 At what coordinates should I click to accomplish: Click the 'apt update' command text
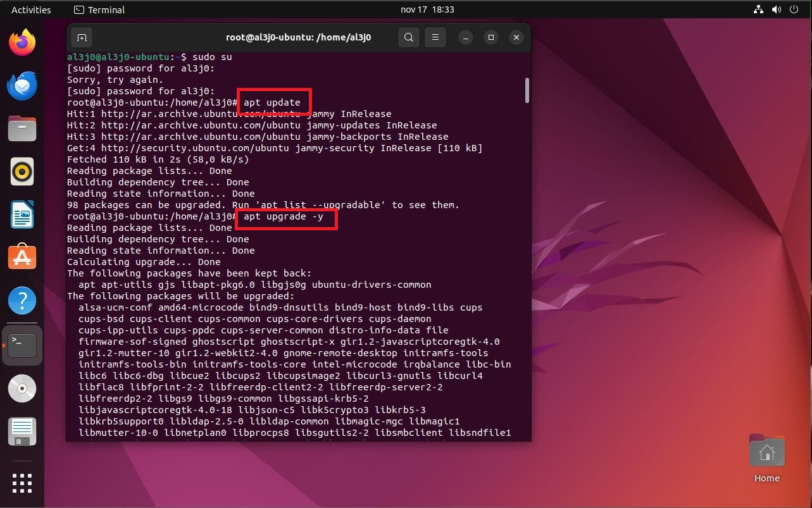[x=272, y=102]
